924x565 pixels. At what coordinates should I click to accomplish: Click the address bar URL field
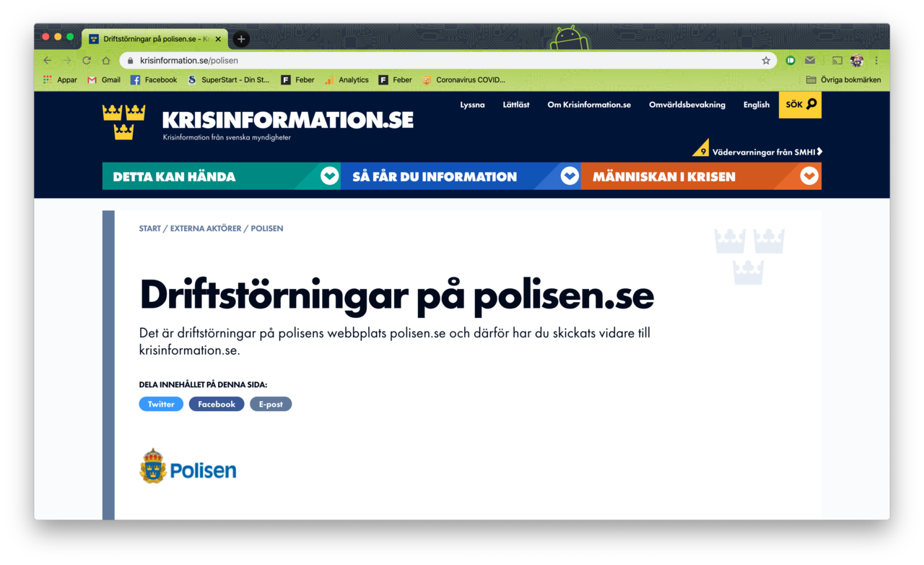(x=448, y=61)
